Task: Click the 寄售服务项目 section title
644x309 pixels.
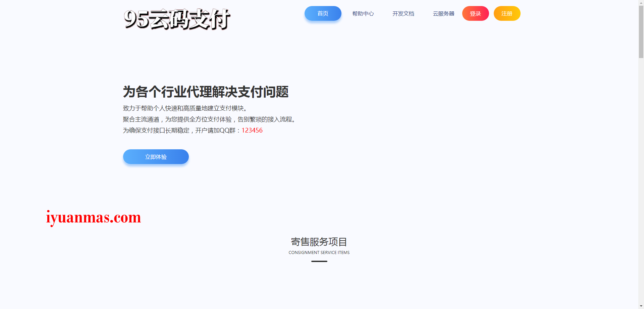Action: pos(319,242)
